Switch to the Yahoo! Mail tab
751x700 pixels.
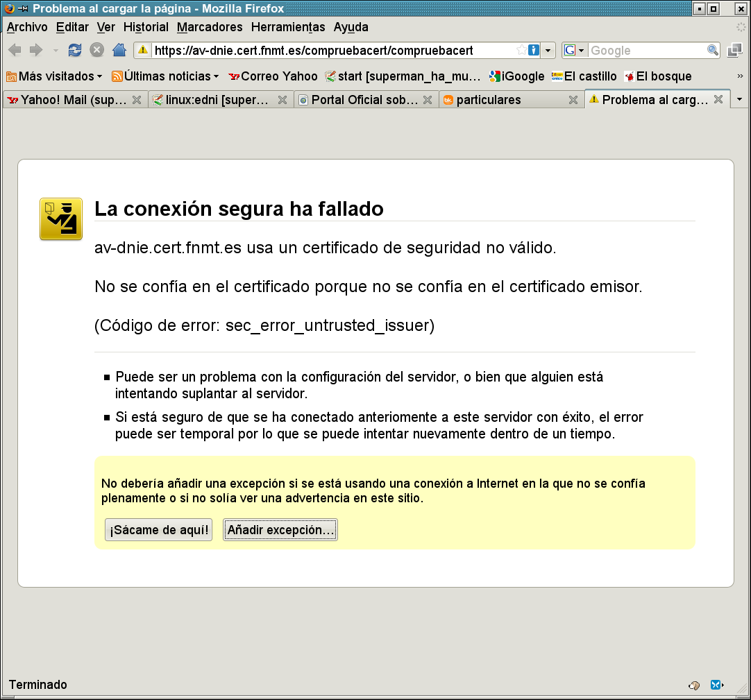[x=67, y=100]
